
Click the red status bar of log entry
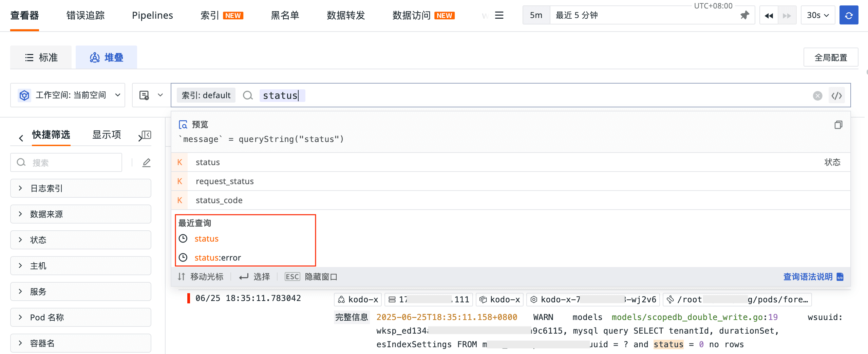point(189,298)
